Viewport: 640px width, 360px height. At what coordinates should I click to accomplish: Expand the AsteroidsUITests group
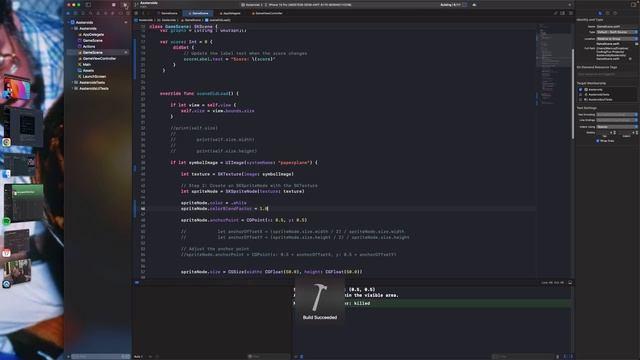click(72, 88)
